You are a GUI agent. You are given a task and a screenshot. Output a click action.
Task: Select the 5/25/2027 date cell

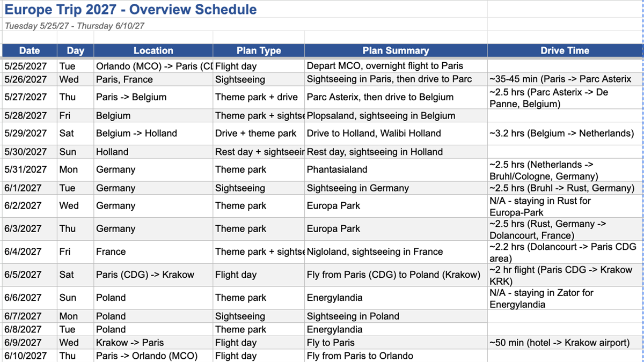(30, 67)
